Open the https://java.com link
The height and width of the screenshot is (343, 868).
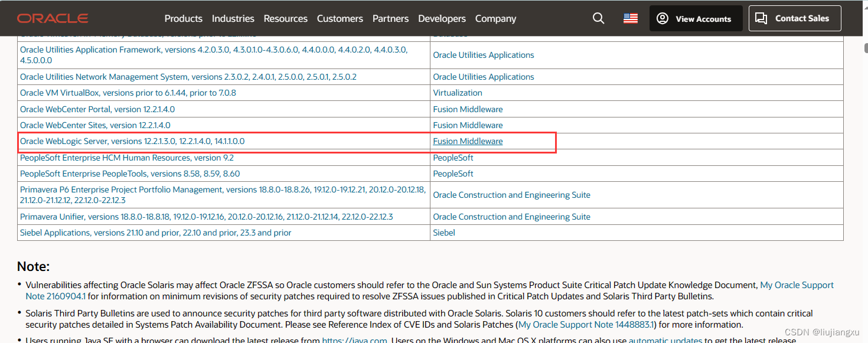pyautogui.click(x=354, y=339)
